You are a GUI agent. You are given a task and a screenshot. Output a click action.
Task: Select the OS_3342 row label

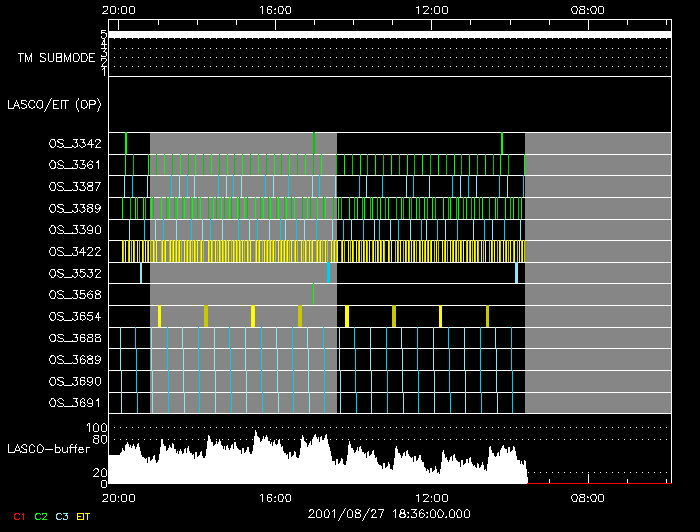(74, 144)
